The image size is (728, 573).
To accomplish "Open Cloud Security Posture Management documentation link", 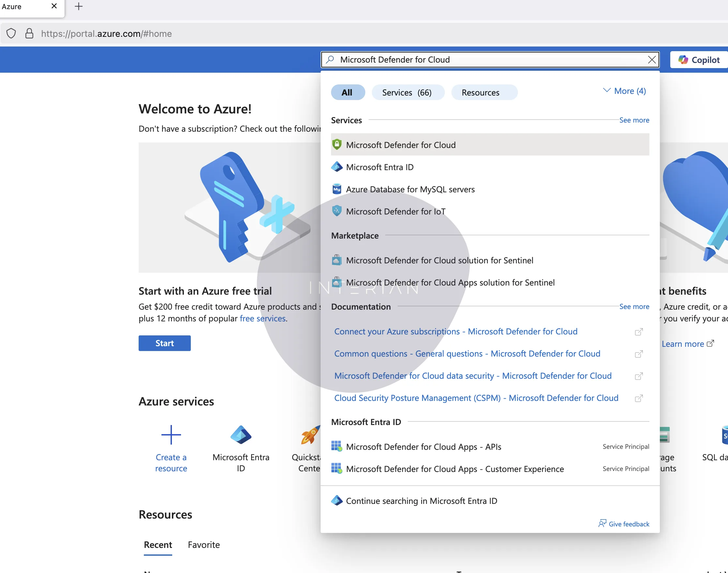I will [476, 398].
